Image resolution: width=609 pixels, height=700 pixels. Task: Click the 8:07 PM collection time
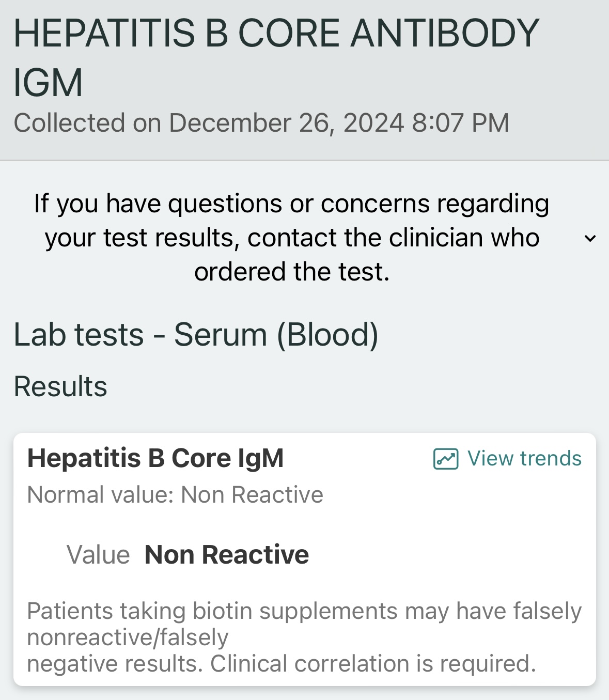pyautogui.click(x=461, y=123)
